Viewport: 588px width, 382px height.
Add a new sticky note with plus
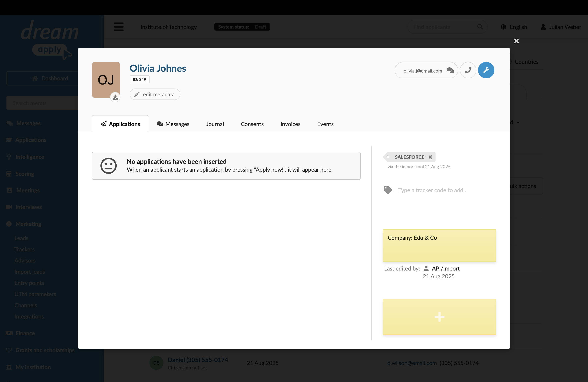[x=439, y=317]
